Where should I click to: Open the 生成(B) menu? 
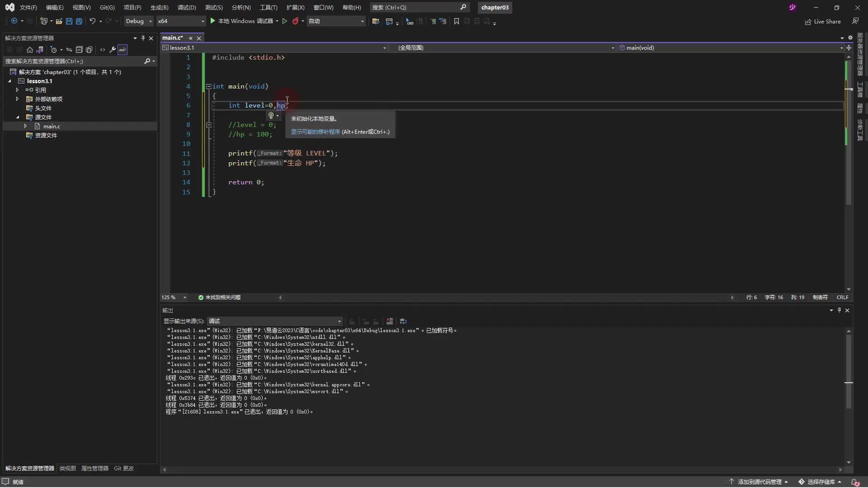(159, 8)
